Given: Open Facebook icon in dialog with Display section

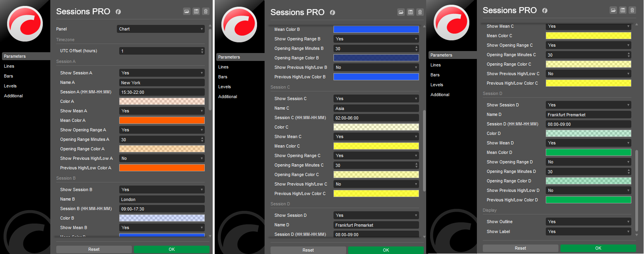Looking at the screenshot, I should coord(545,11).
